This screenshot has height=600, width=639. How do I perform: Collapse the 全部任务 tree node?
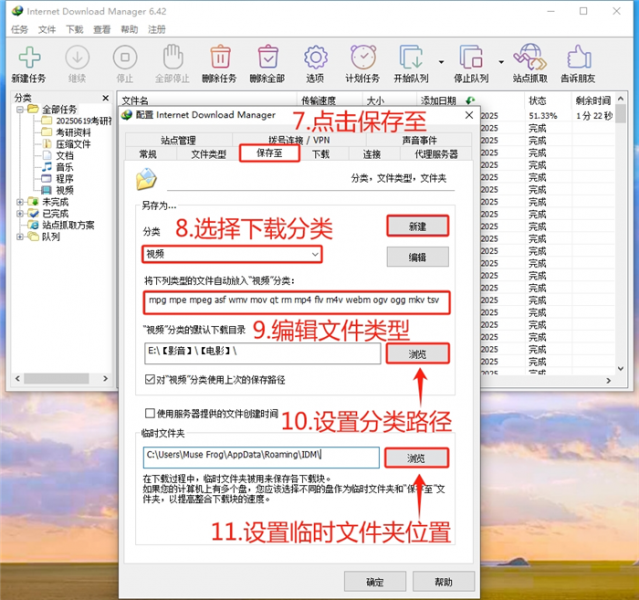click(x=20, y=109)
